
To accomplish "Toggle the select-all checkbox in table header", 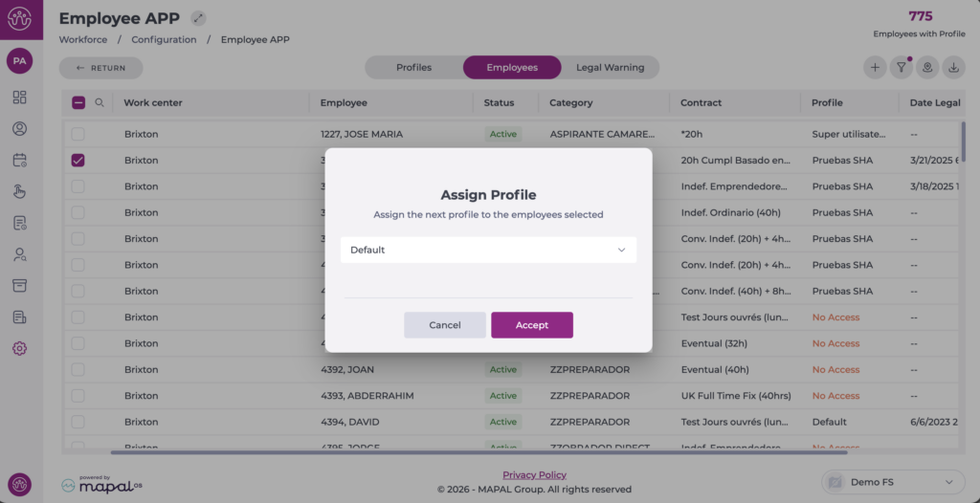I will coord(78,102).
